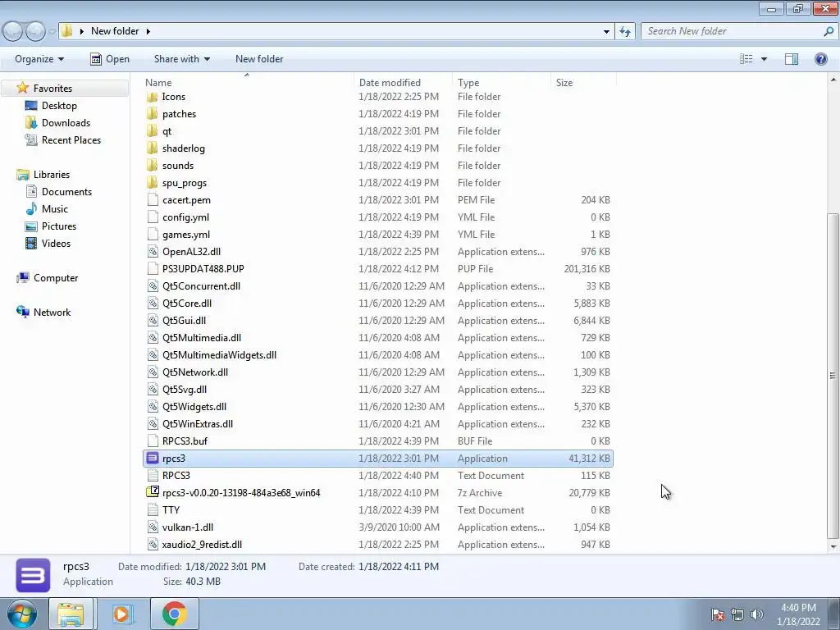Open the Music library
Screen dimensions: 840x630
point(55,209)
